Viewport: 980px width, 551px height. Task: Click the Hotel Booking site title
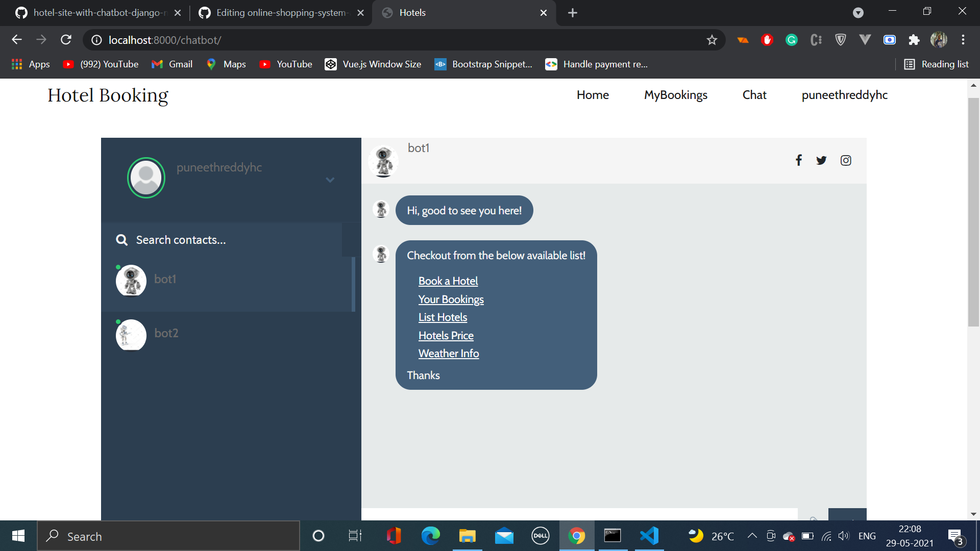(108, 95)
